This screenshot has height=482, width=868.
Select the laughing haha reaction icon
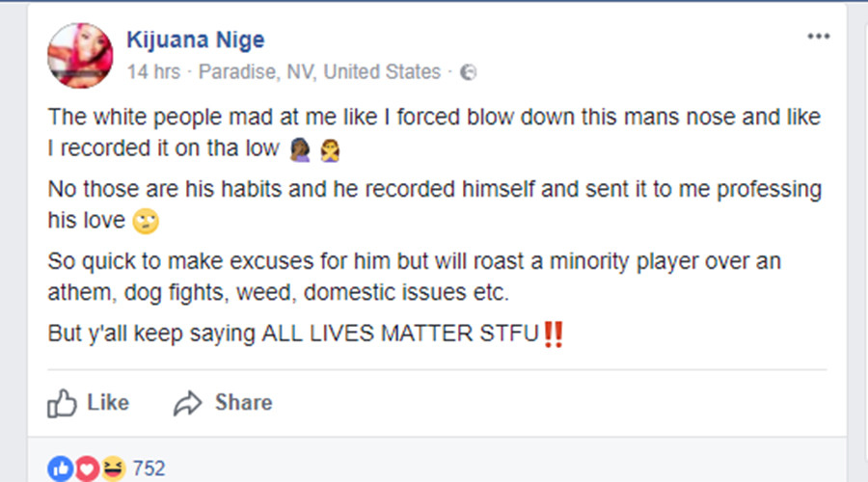114,469
